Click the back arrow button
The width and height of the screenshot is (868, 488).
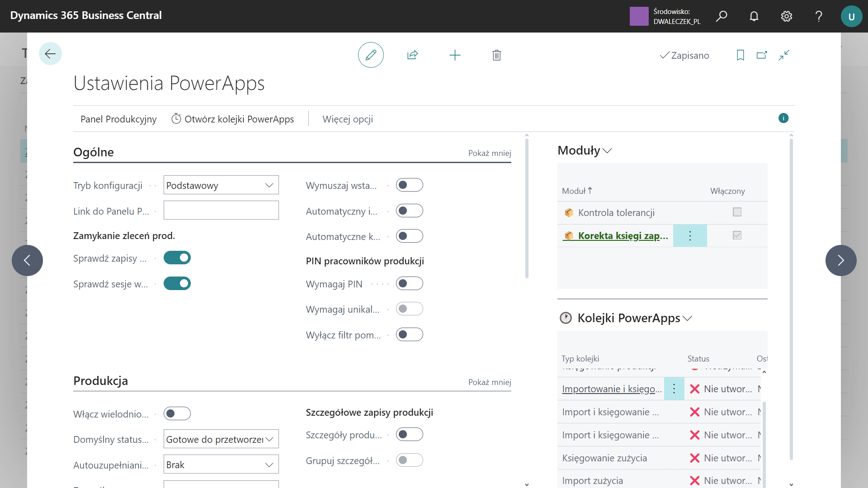coord(50,54)
